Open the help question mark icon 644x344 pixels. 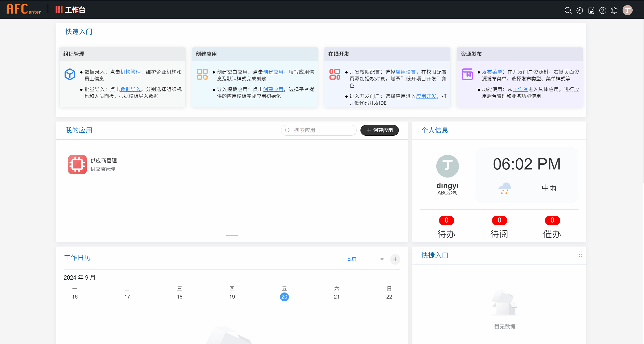pyautogui.click(x=603, y=10)
